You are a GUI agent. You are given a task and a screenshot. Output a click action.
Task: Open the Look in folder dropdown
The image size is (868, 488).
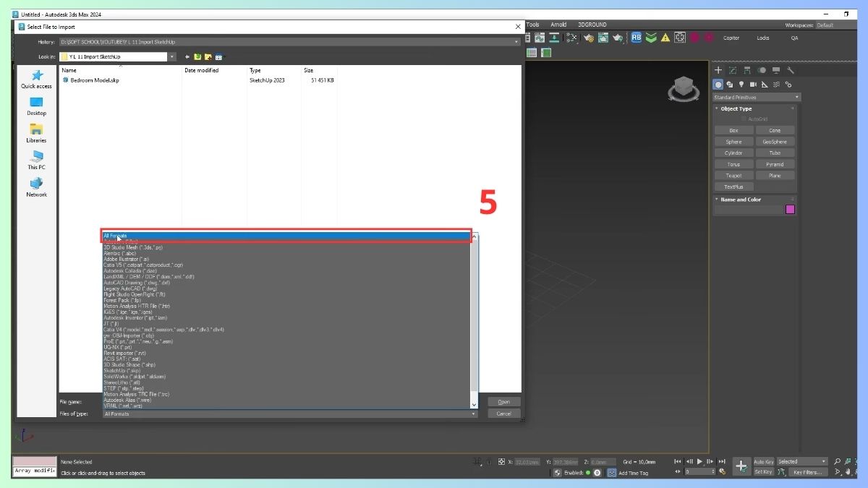tap(172, 56)
